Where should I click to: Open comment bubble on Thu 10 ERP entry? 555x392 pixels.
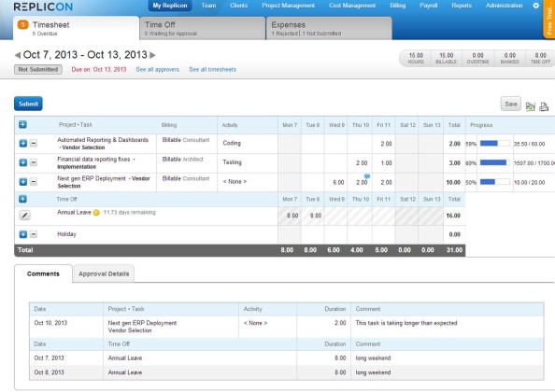[x=367, y=176]
